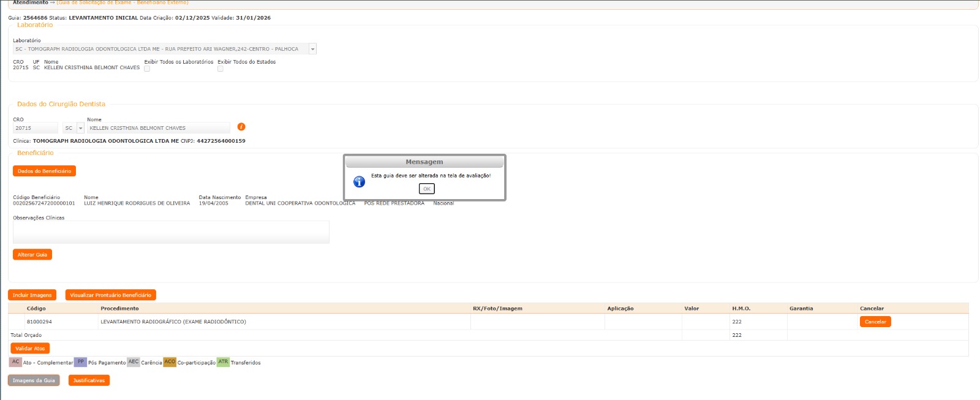Click the Guia de Solicitação de Exame breadcrumb
Screen dimensions: 980x400
123,2
